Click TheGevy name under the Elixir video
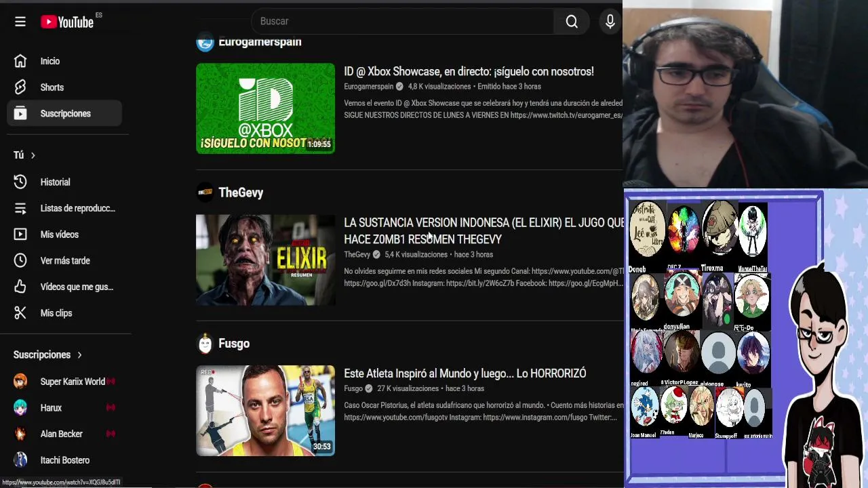This screenshot has width=868, height=488. [357, 255]
